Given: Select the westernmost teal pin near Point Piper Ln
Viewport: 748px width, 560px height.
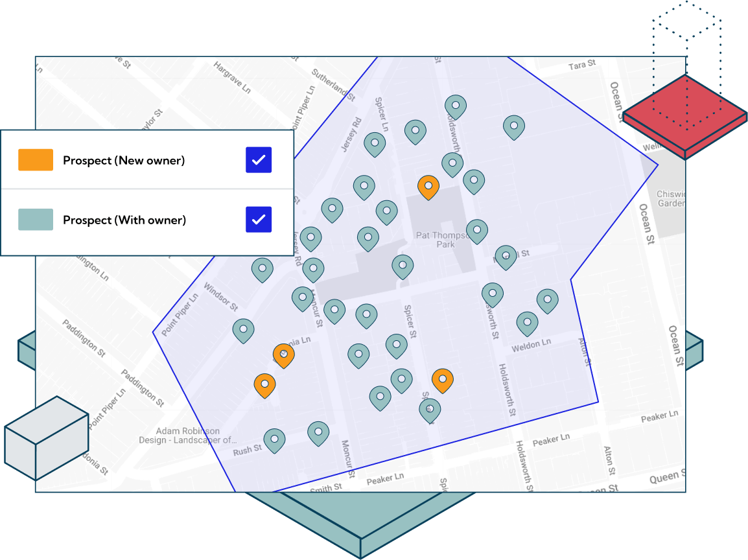Looking at the screenshot, I should (243, 331).
